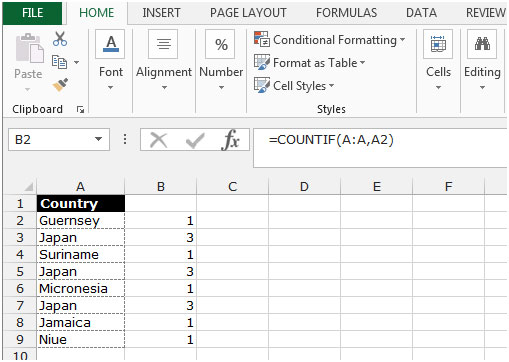Click the Editing binoculars icon

click(x=482, y=44)
